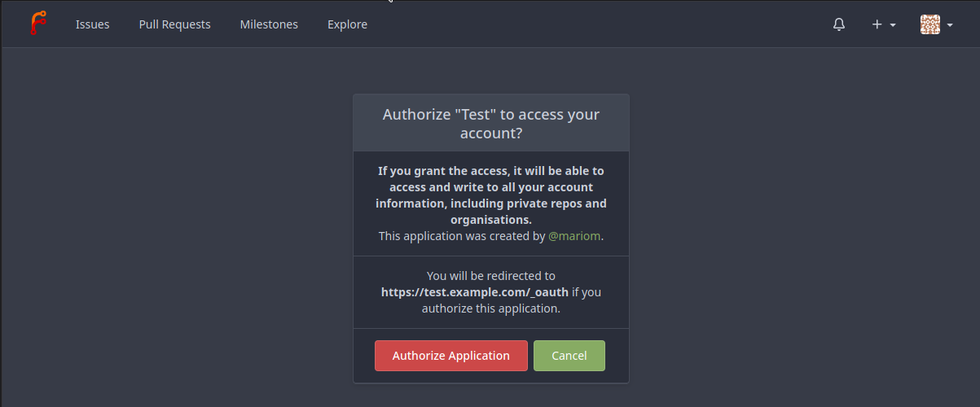Click the 'Authorize "Test"' dialog heading
Image resolution: width=980 pixels, height=407 pixels.
click(490, 123)
